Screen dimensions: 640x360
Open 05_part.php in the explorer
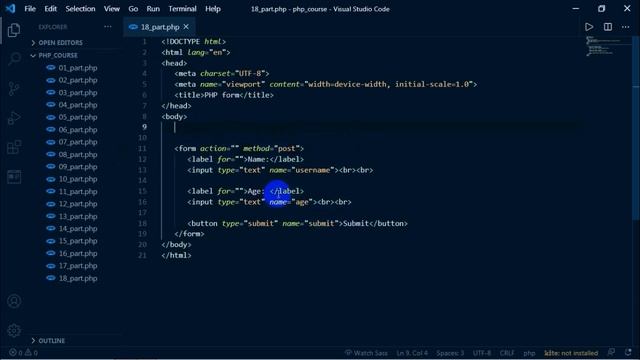[x=78, y=117]
